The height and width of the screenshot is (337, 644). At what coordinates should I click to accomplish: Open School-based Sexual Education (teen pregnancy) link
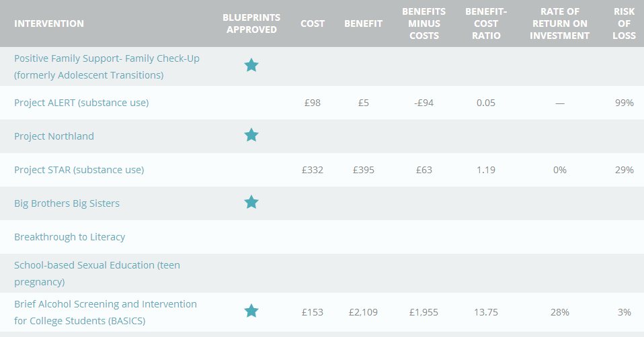97,273
